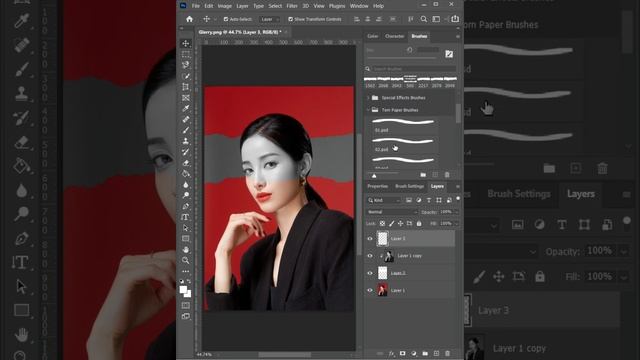Select the Brush tool
This screenshot has height=360, width=640.
click(x=186, y=130)
